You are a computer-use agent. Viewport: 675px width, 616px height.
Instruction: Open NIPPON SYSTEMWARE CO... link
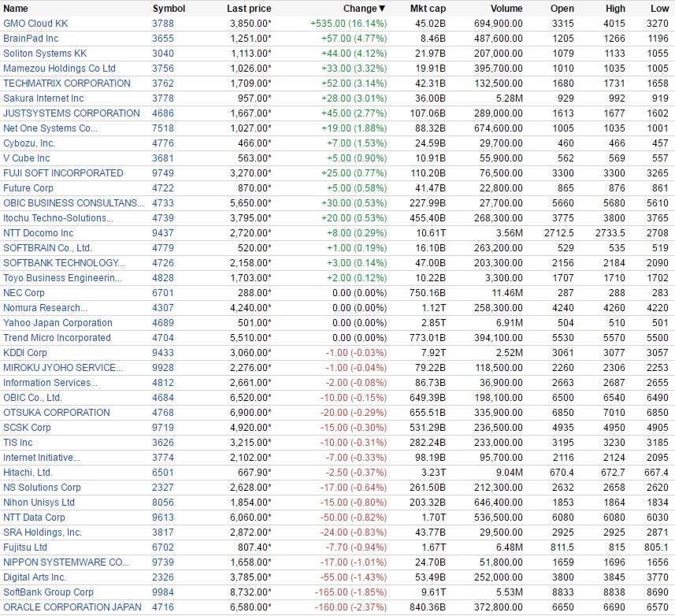[x=66, y=562]
